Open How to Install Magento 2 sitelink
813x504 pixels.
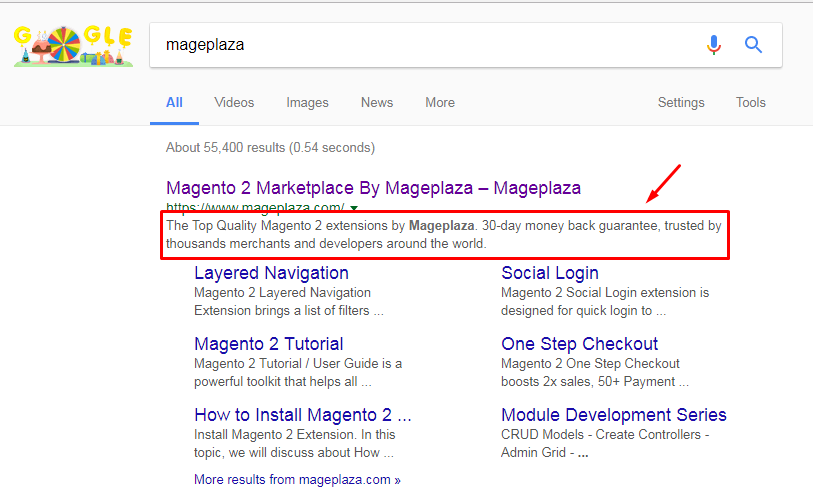[x=303, y=415]
